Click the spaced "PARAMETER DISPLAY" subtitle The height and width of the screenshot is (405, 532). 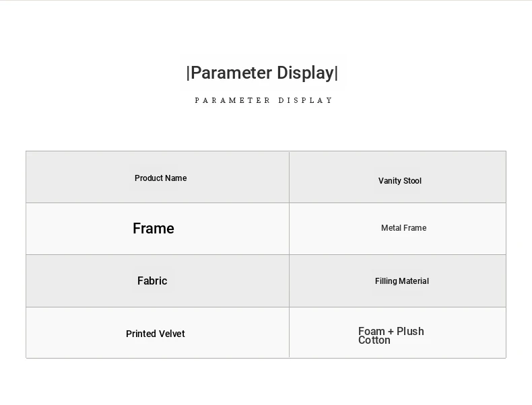264,100
